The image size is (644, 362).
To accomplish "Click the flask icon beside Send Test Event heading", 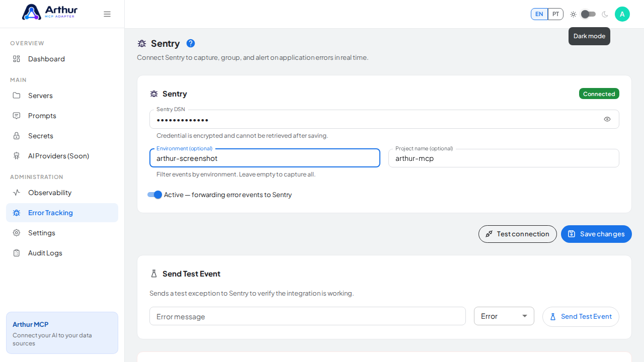I will pyautogui.click(x=154, y=274).
